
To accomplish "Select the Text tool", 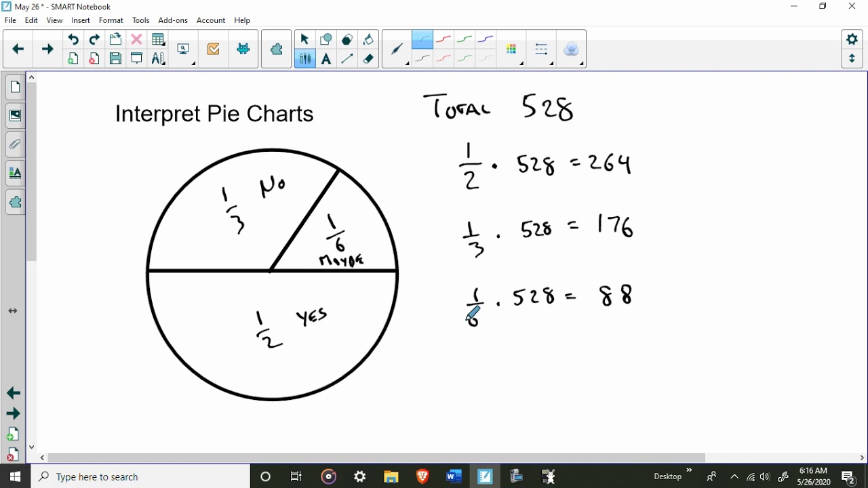I will (326, 59).
